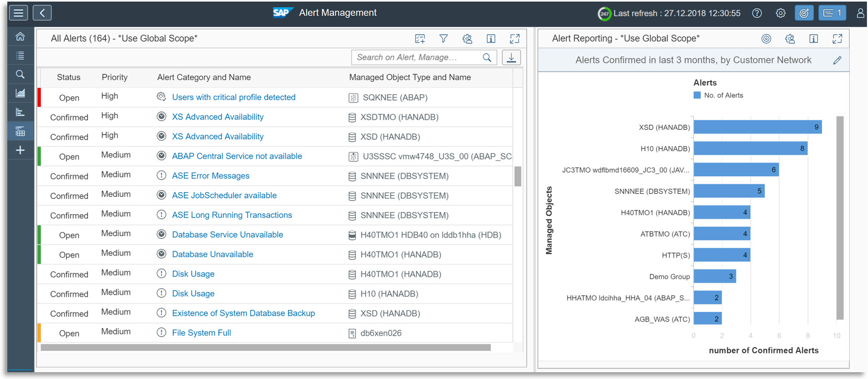Click the Managed Object Type and Name header
The height and width of the screenshot is (379, 868).
(x=410, y=77)
